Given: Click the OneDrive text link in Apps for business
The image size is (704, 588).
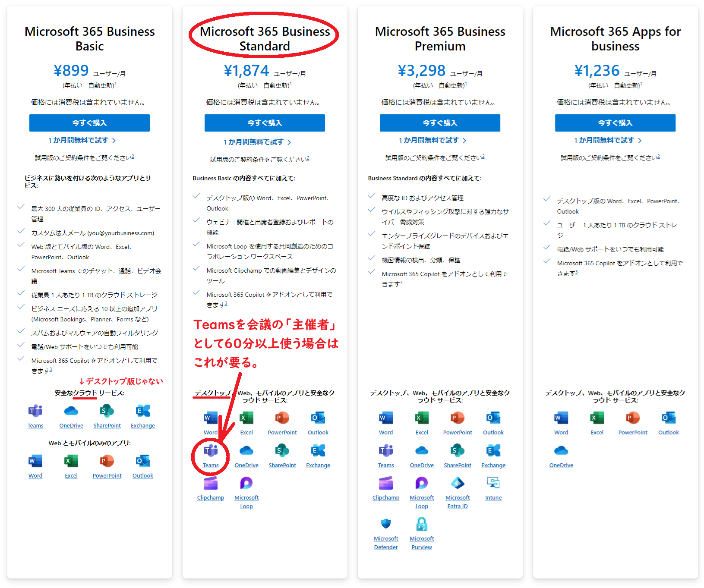Looking at the screenshot, I should [561, 465].
